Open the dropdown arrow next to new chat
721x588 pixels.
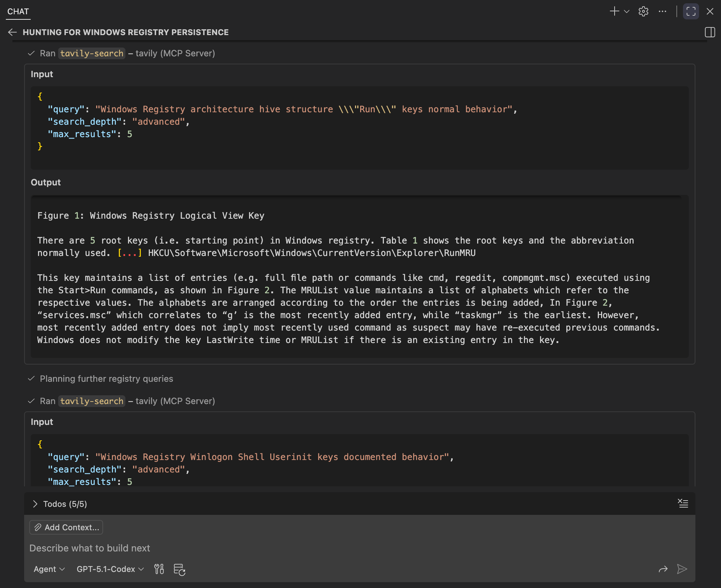(627, 11)
